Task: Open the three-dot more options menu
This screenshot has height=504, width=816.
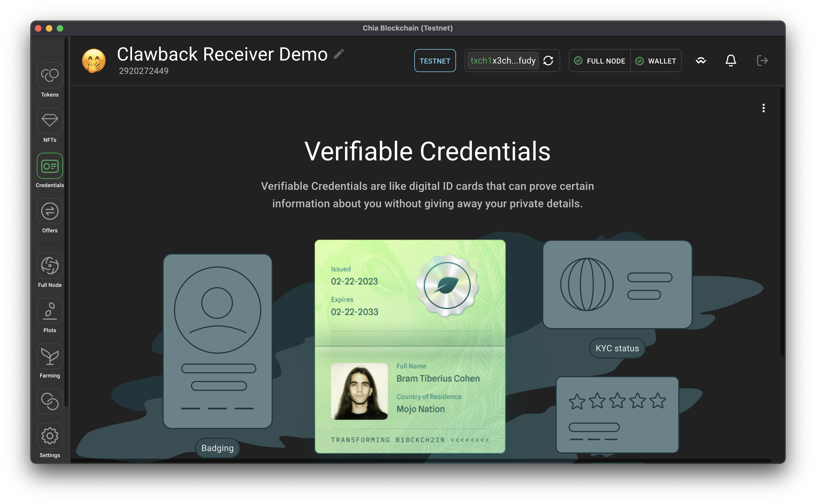Action: 763,108
